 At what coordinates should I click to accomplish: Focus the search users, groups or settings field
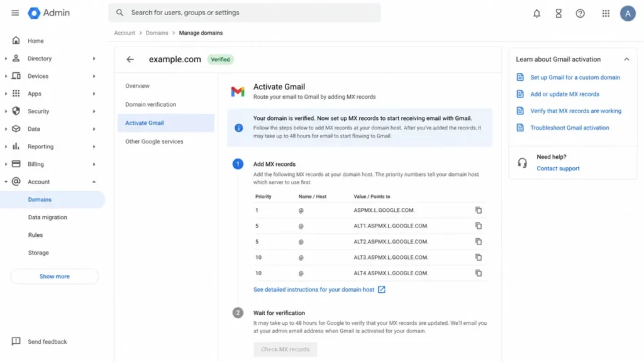coord(245,13)
